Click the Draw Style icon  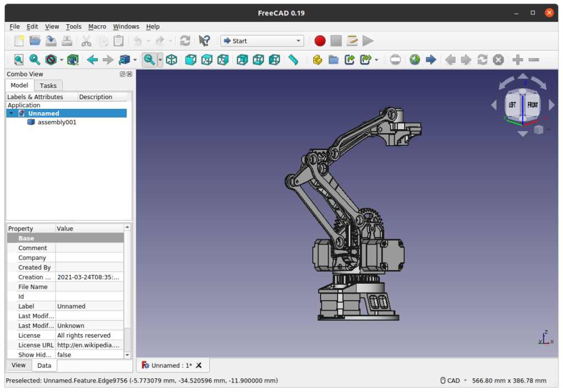pos(51,59)
